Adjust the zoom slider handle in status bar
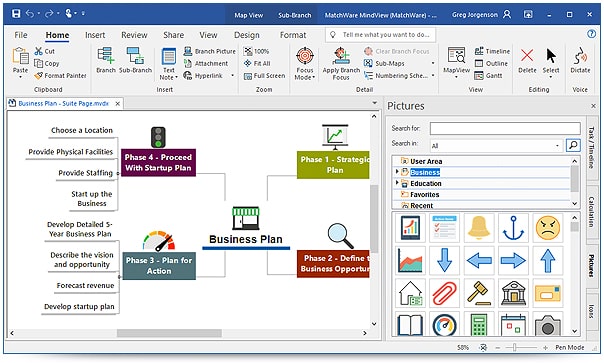The height and width of the screenshot is (363, 604). tap(515, 348)
